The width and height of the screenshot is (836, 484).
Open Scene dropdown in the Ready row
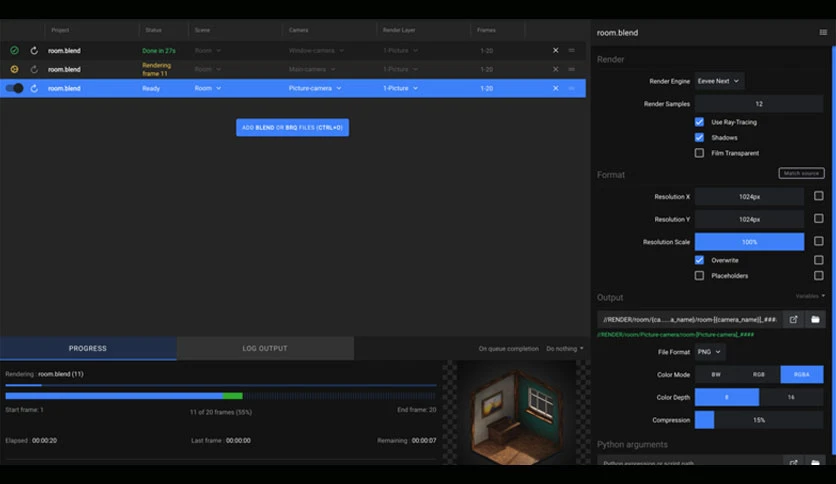208,88
